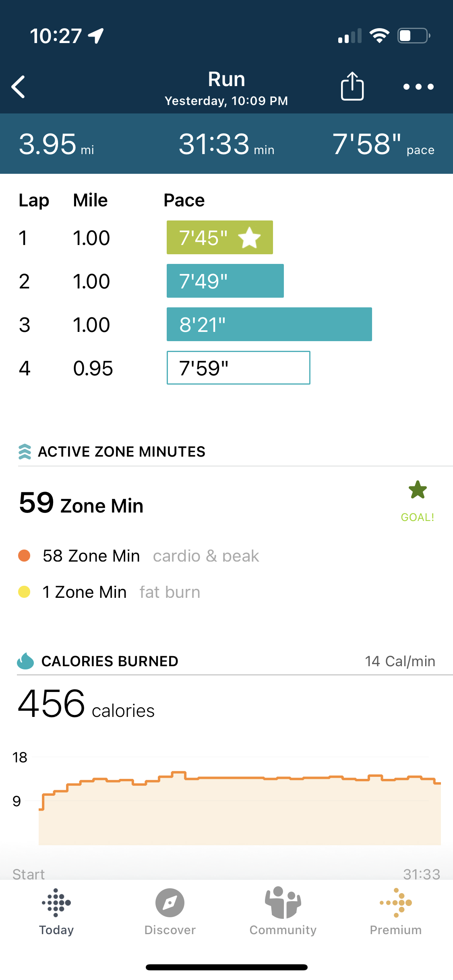Select the lap 2 pace bar 7'49"
453x980 pixels.
coord(225,281)
